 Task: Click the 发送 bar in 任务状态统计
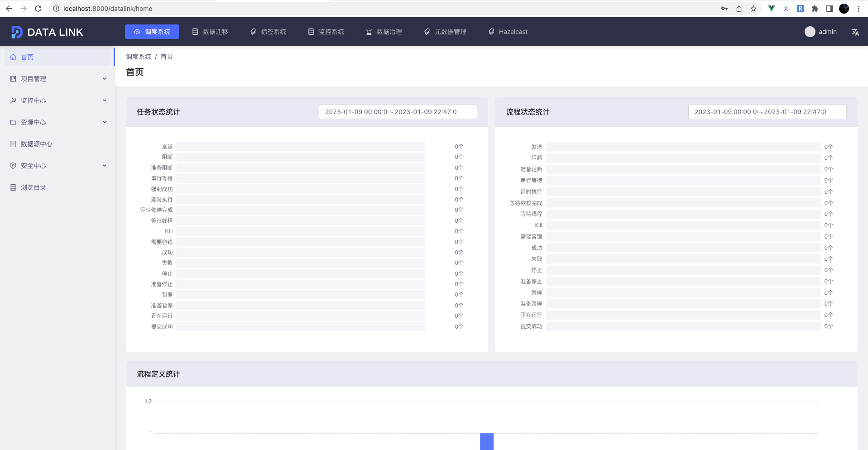(301, 147)
